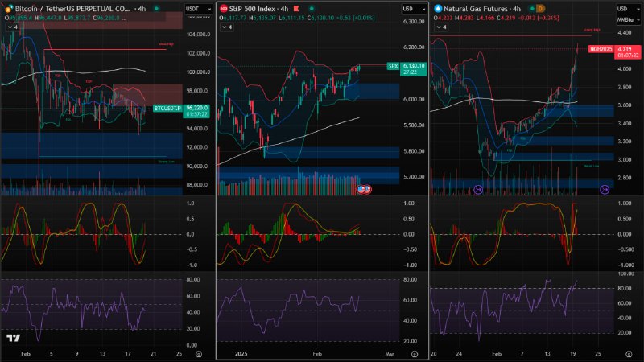The width and height of the screenshot is (644, 362).
Task: Expand the 4 indicators legend on S&P 500
Action: [227, 27]
